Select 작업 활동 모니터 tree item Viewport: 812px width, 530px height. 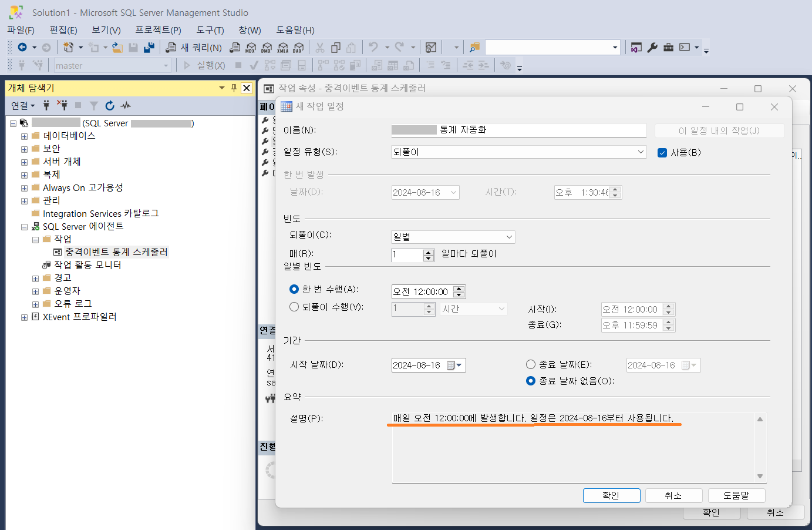tap(87, 265)
